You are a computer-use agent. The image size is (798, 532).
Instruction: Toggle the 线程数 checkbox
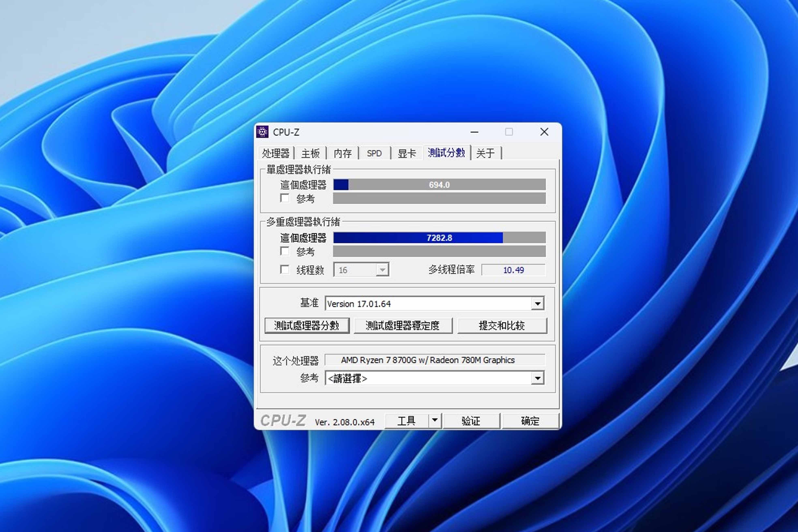pos(285,270)
